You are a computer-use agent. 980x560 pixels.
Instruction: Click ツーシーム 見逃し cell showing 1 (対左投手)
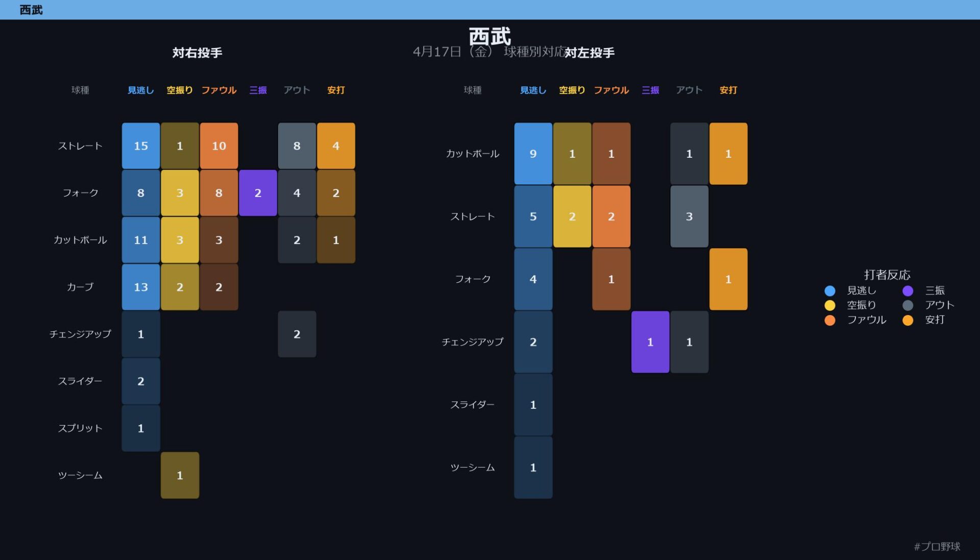point(533,468)
